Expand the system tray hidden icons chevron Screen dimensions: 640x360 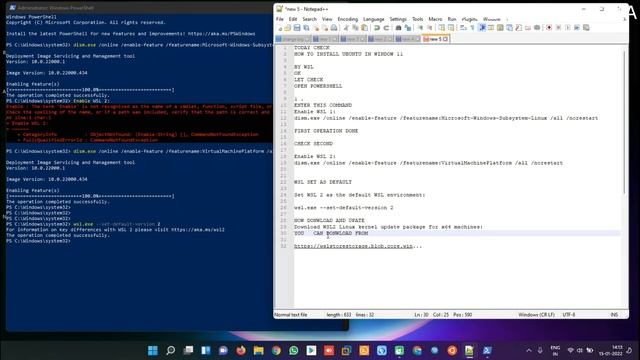(529, 351)
